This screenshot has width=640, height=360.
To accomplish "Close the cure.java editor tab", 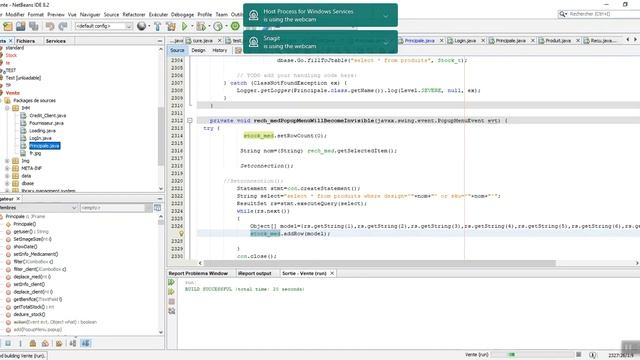I will (x=219, y=41).
